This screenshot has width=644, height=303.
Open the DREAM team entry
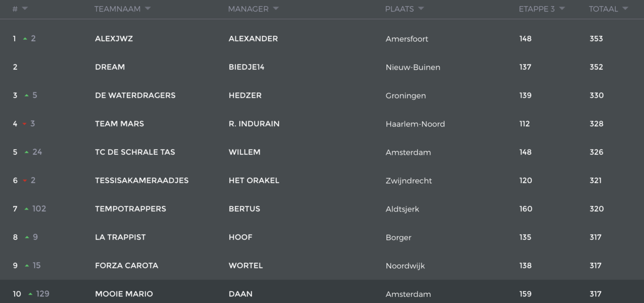[x=110, y=67]
